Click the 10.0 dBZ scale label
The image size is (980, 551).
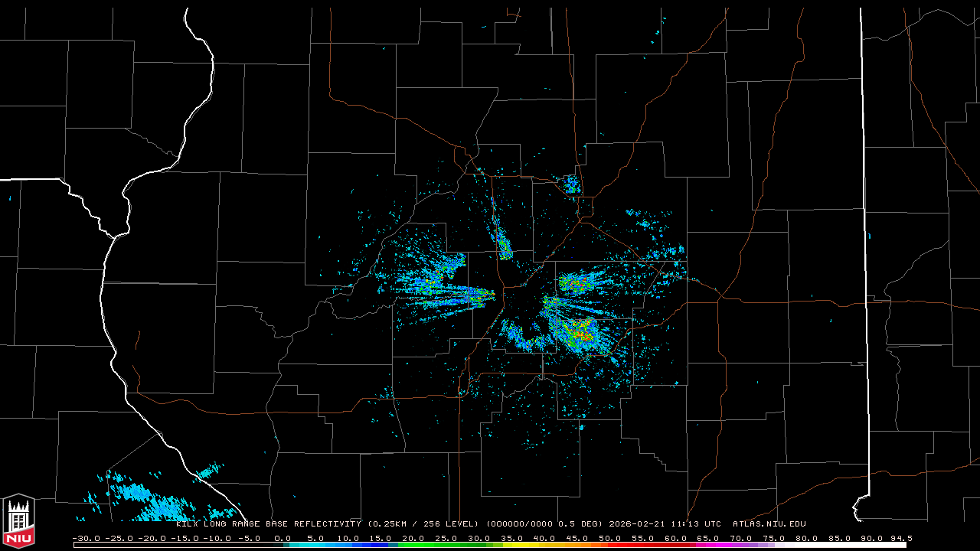coord(348,539)
